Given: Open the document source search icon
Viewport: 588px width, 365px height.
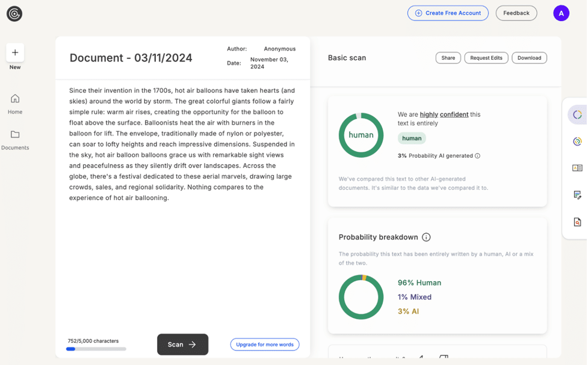Looking at the screenshot, I should coord(577,222).
